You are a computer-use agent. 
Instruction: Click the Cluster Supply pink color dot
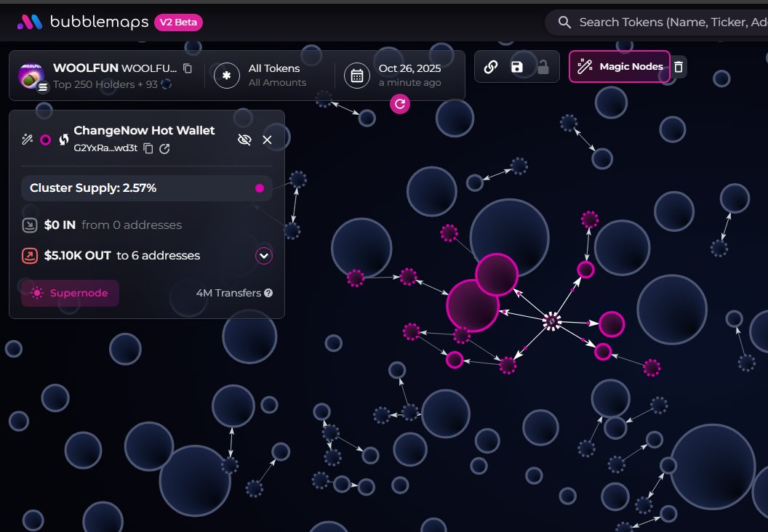260,188
